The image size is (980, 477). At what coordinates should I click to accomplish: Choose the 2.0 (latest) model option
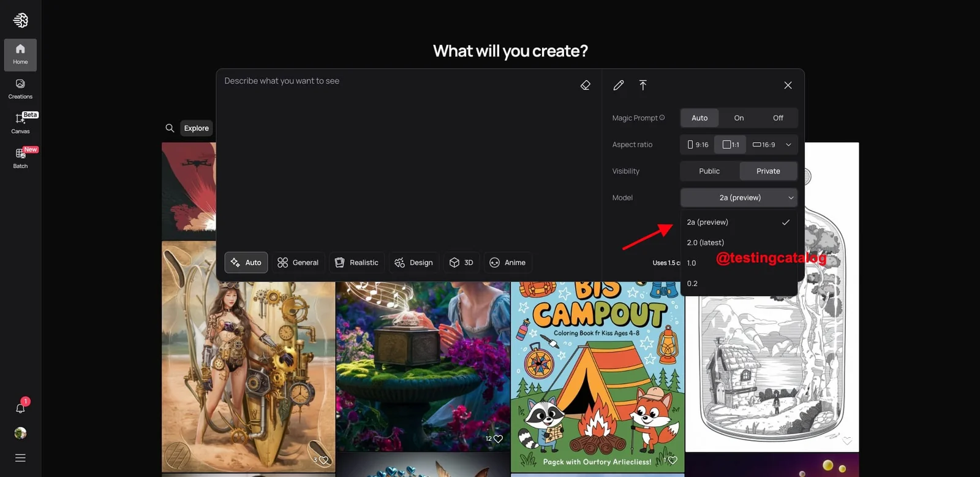tap(706, 243)
